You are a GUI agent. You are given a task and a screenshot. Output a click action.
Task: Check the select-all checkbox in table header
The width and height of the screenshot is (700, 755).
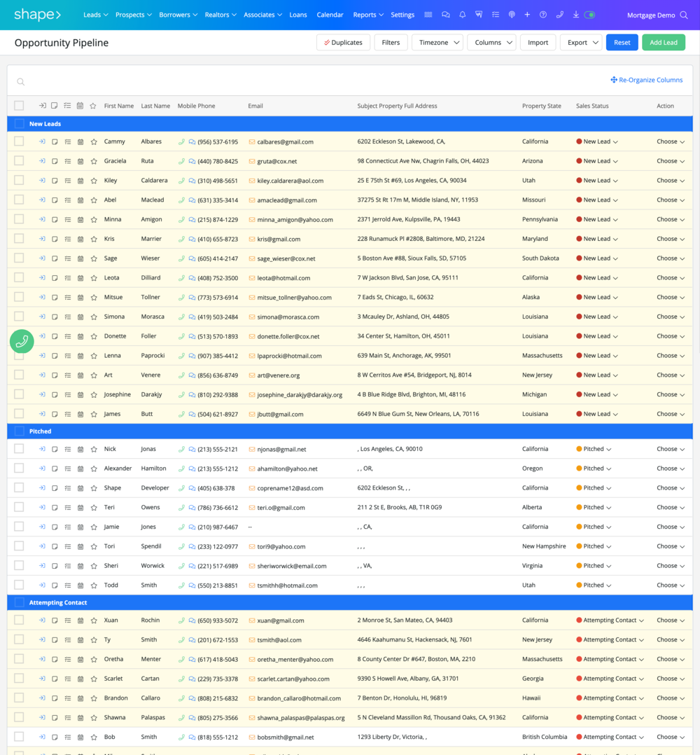point(19,106)
